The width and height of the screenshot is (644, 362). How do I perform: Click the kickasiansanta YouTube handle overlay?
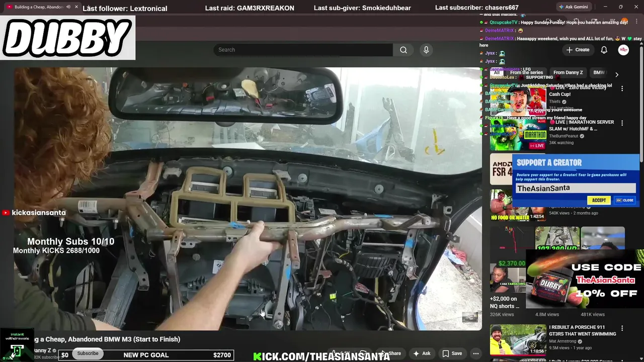click(34, 213)
